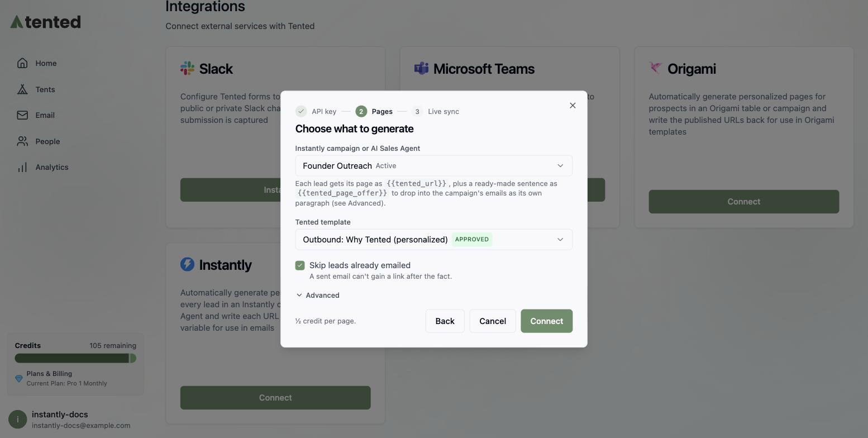The height and width of the screenshot is (438, 868).
Task: Open Plans & Billing
Action: click(x=49, y=374)
